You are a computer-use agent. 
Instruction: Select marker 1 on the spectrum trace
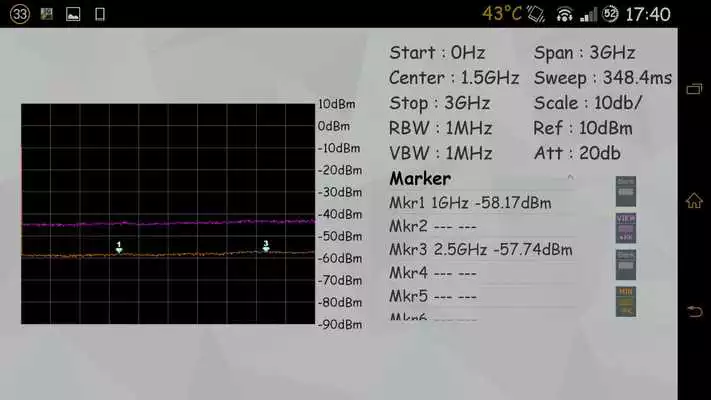click(x=119, y=247)
